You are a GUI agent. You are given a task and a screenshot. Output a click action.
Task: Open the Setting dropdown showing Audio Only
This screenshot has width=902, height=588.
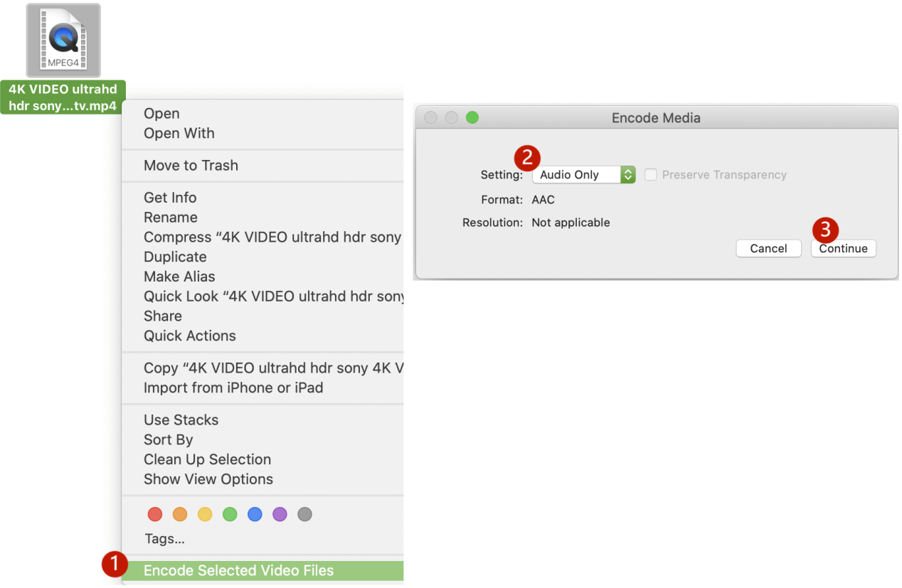(x=583, y=175)
